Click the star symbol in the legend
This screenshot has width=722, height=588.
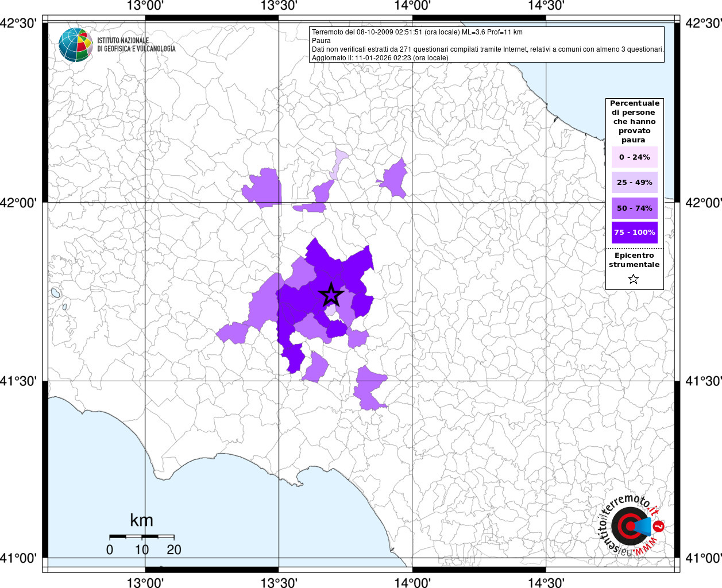pyautogui.click(x=634, y=279)
